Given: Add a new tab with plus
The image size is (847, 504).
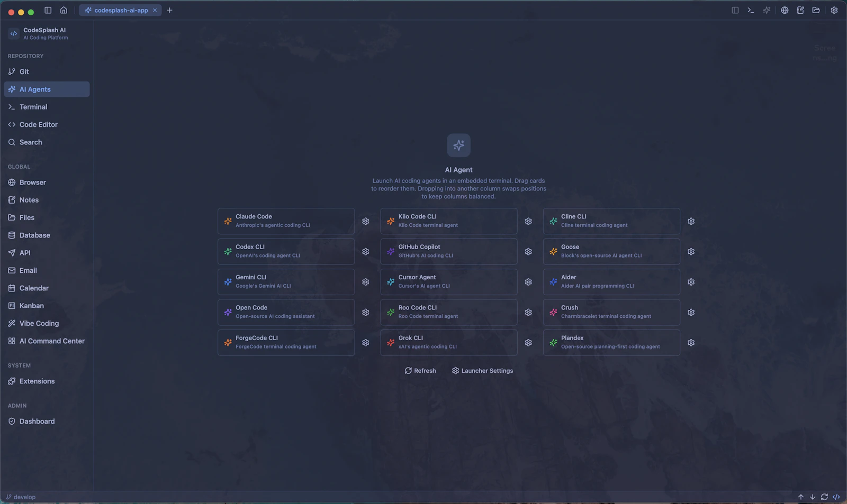Looking at the screenshot, I should point(169,10).
